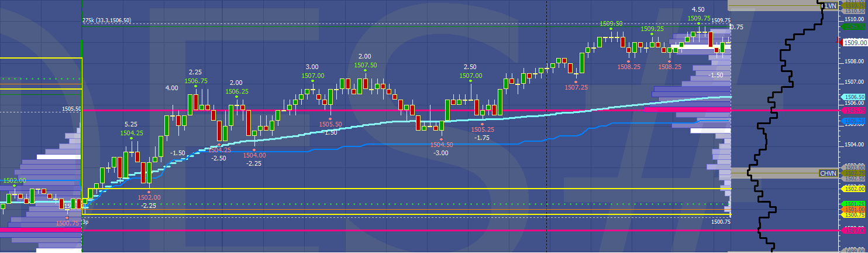The width and height of the screenshot is (868, 253).
Task: Click the red 1507.25 swing low label
Action: click(x=576, y=87)
